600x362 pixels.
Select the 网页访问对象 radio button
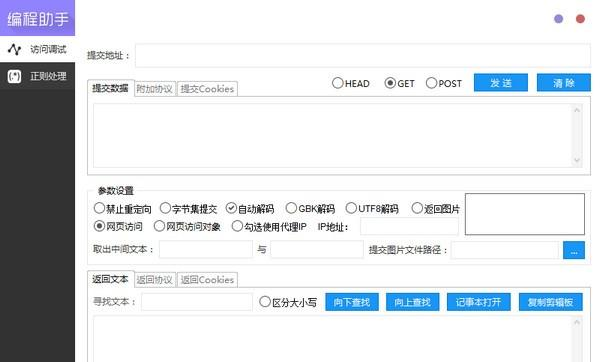tap(187, 227)
